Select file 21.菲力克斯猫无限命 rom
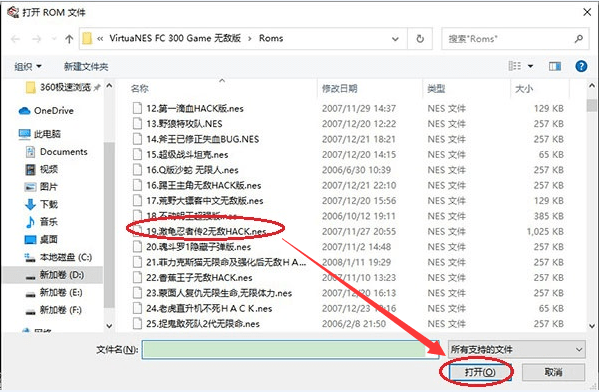 (226, 262)
